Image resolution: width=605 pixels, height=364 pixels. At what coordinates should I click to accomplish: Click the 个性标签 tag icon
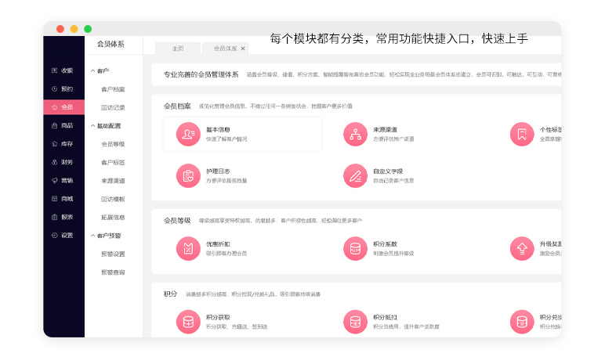[521, 135]
